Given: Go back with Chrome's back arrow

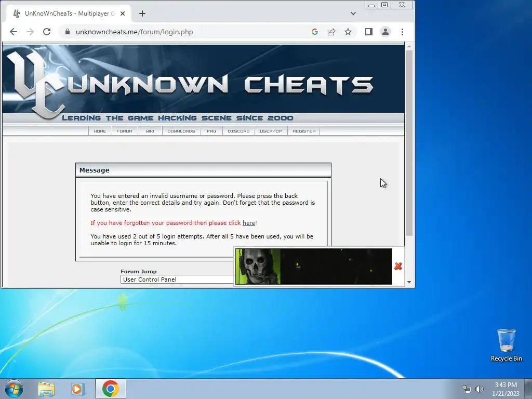Looking at the screenshot, I should pyautogui.click(x=13, y=32).
